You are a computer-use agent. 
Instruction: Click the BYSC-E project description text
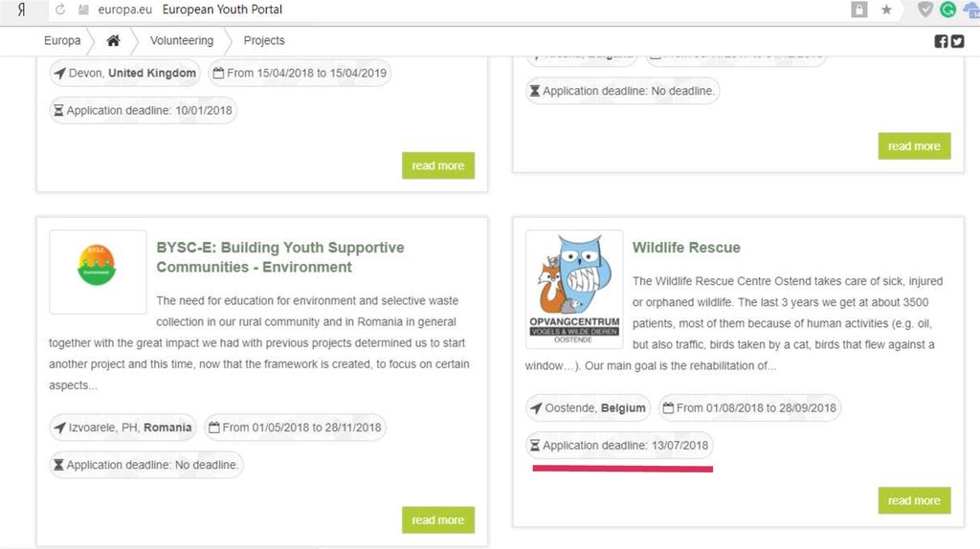pos(259,343)
